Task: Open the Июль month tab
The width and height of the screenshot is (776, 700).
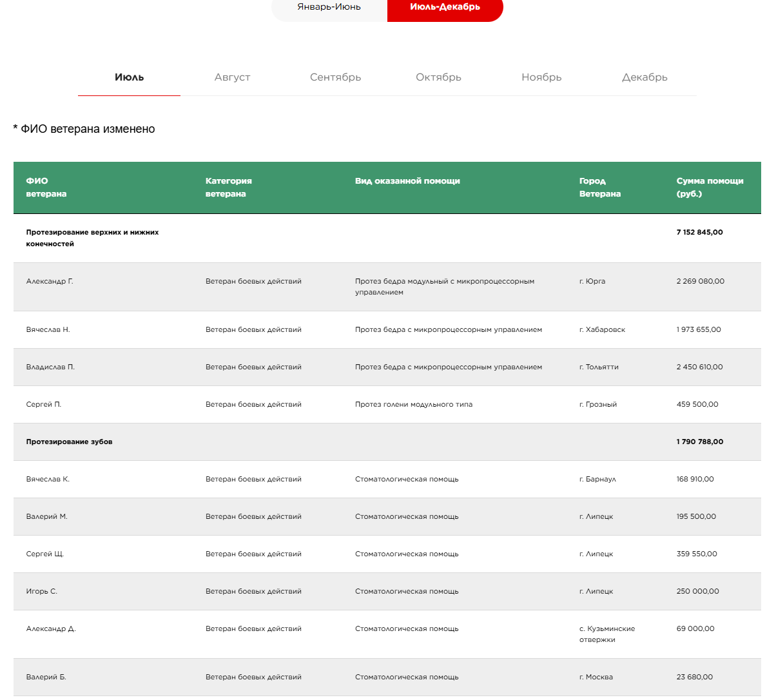Action: pos(129,77)
